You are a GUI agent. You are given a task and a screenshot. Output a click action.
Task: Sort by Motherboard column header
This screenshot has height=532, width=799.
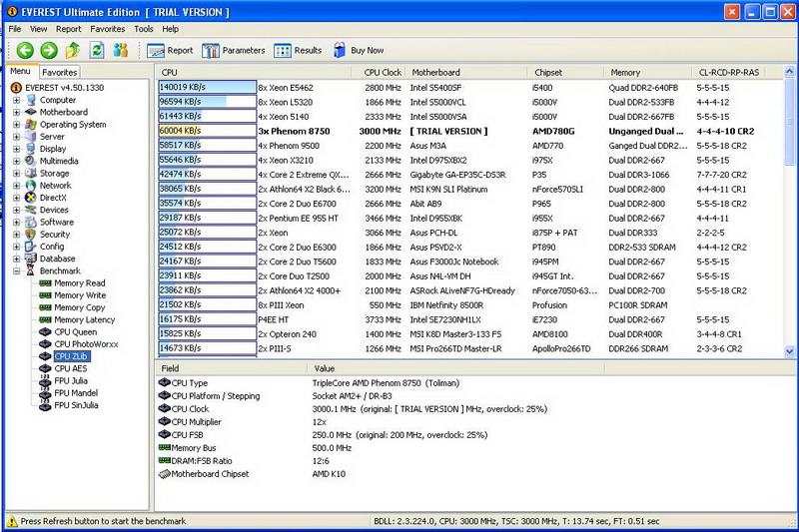[x=466, y=72]
